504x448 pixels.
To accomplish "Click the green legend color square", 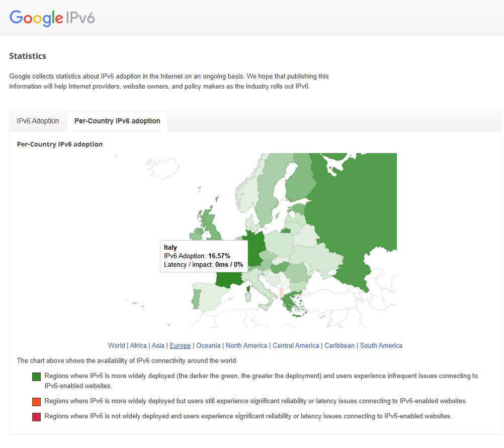I will coord(36,377).
